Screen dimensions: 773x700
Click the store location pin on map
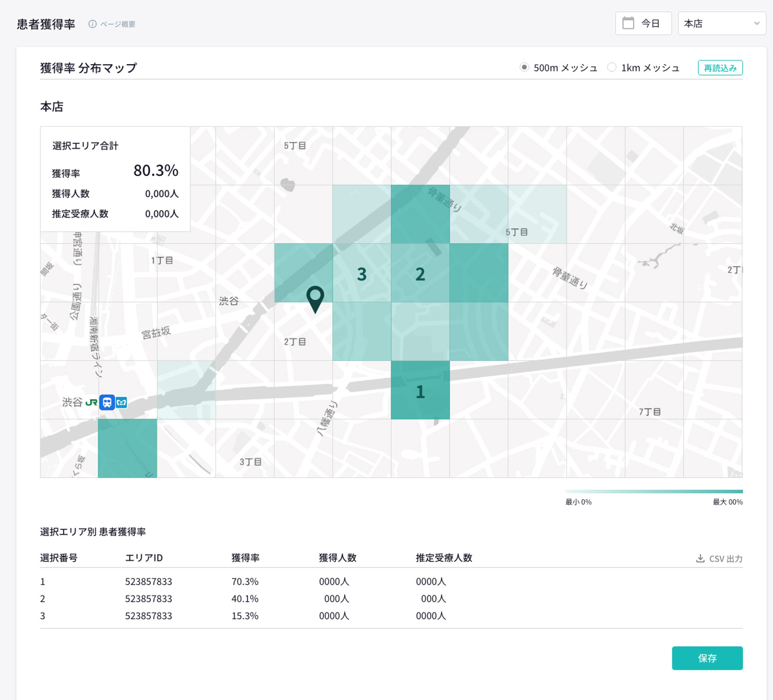click(x=315, y=298)
